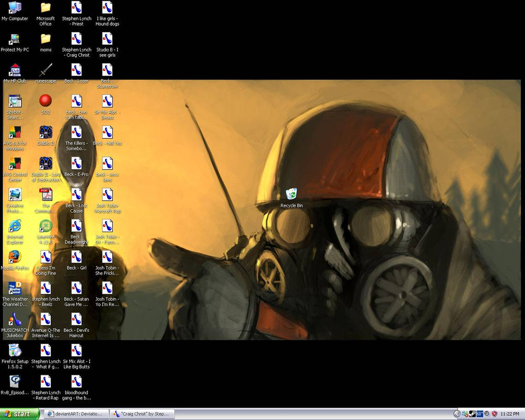Open the Firefox Setup 1.5.0.2 installer
525x420 pixels.
click(14, 351)
